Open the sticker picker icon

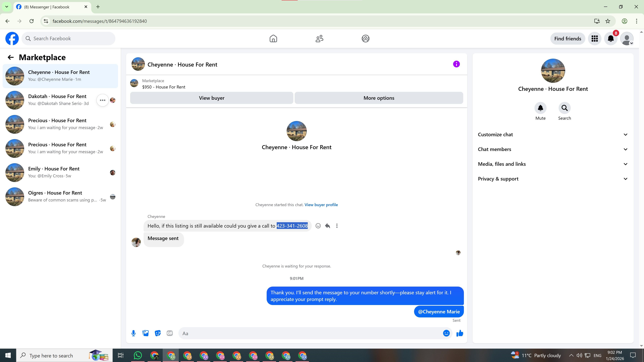[x=157, y=333]
